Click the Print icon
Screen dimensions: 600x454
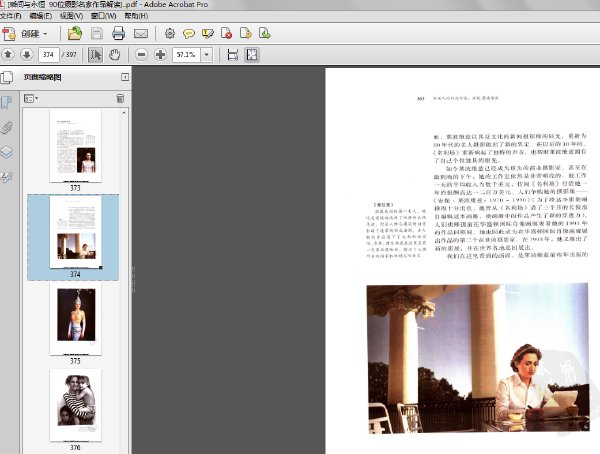[x=118, y=34]
